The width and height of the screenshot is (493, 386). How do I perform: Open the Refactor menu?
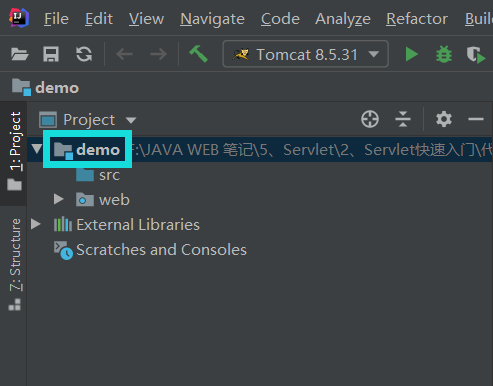coord(417,19)
